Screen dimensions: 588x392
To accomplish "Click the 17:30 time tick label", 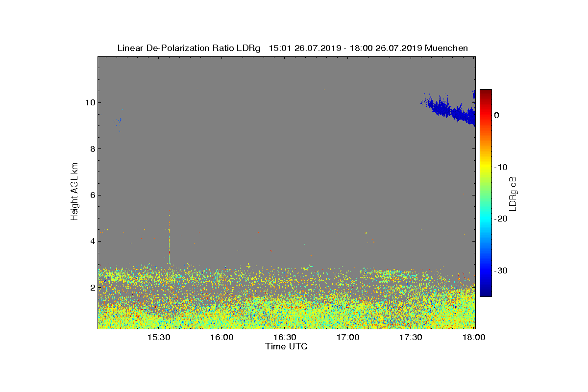I will pyautogui.click(x=411, y=337).
